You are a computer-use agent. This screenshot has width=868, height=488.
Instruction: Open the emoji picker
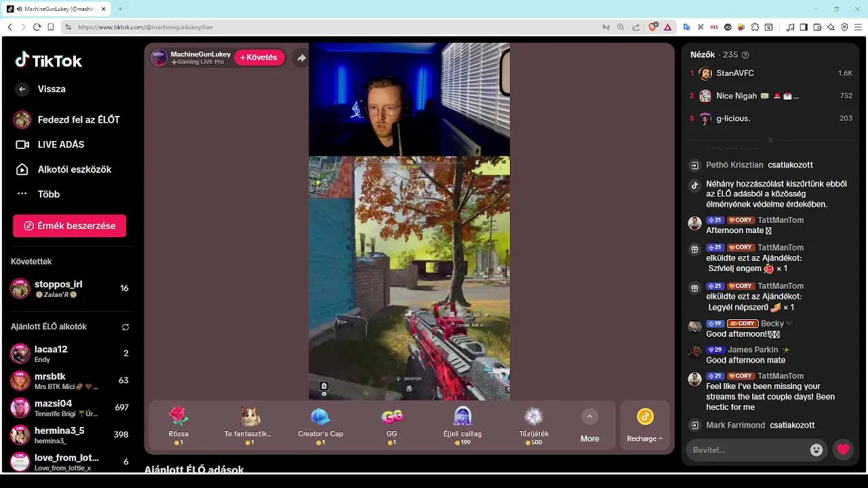tap(816, 449)
